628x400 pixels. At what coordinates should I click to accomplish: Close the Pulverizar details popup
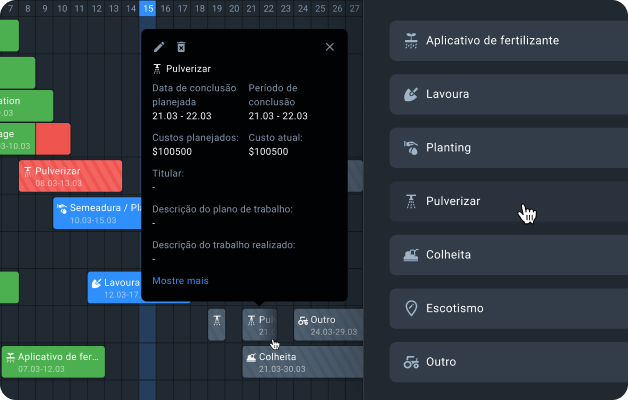(x=330, y=47)
